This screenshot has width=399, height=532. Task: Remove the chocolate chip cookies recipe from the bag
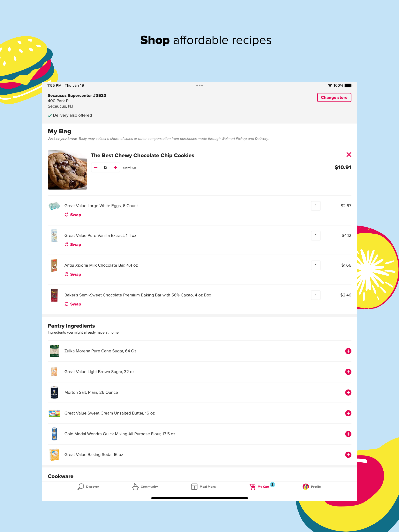[x=349, y=155]
